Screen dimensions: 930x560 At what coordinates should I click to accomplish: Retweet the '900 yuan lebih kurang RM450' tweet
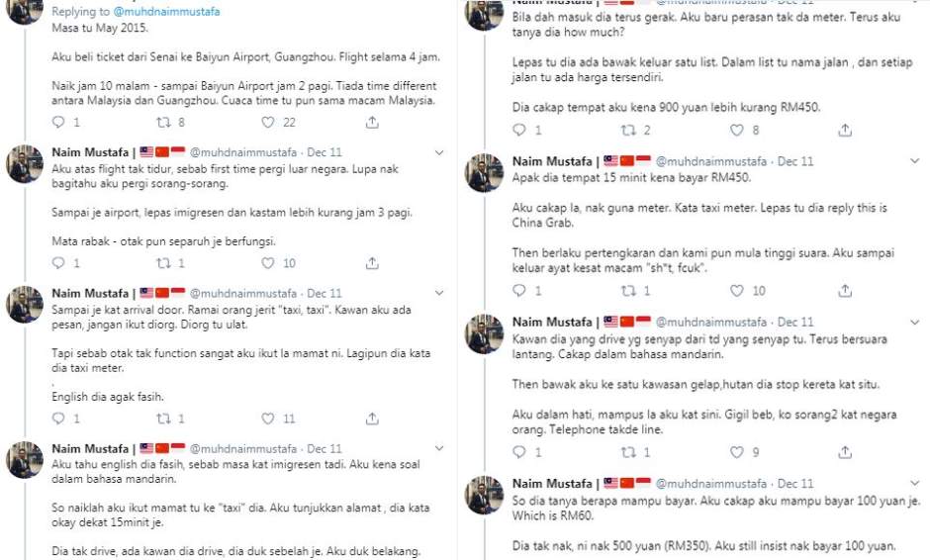tap(626, 130)
